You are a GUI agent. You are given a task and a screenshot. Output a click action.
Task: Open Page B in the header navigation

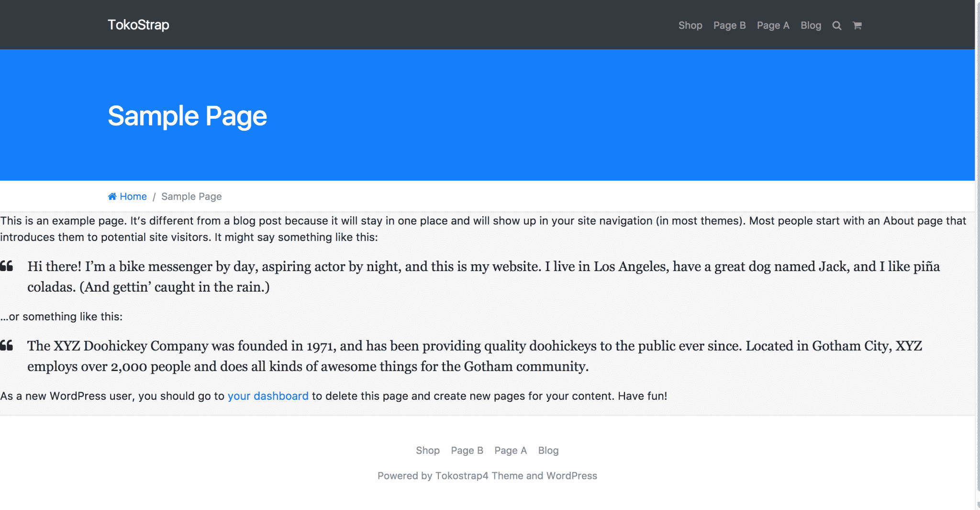pos(729,25)
